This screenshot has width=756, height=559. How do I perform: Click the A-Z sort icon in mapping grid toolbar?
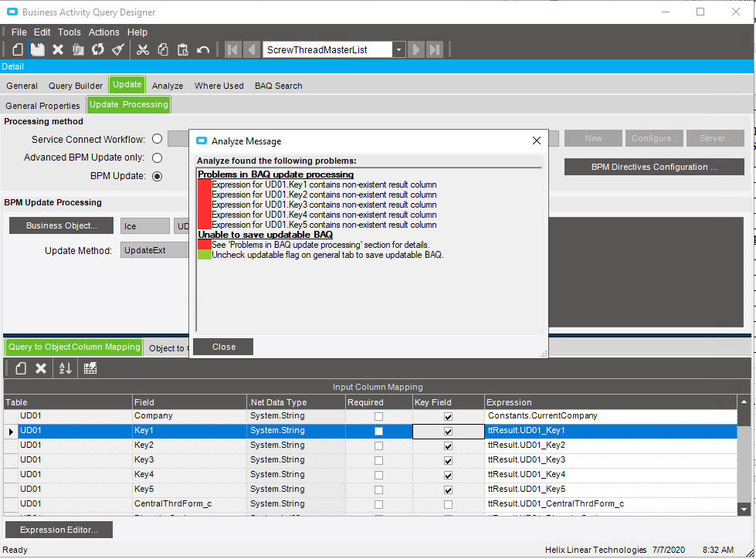[x=66, y=368]
